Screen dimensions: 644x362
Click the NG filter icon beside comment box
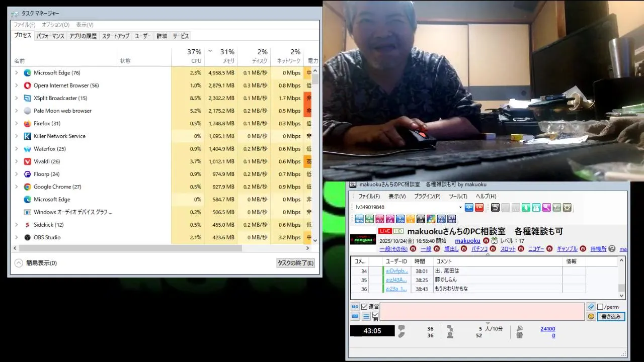[355, 307]
